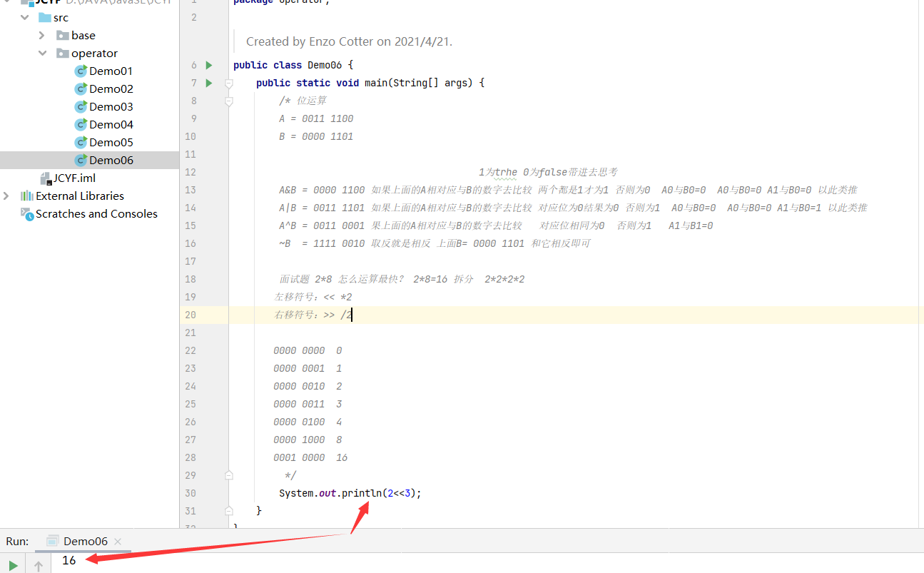This screenshot has height=573, width=924.
Task: Click the Scratches and Consoles icon
Action: [x=27, y=213]
